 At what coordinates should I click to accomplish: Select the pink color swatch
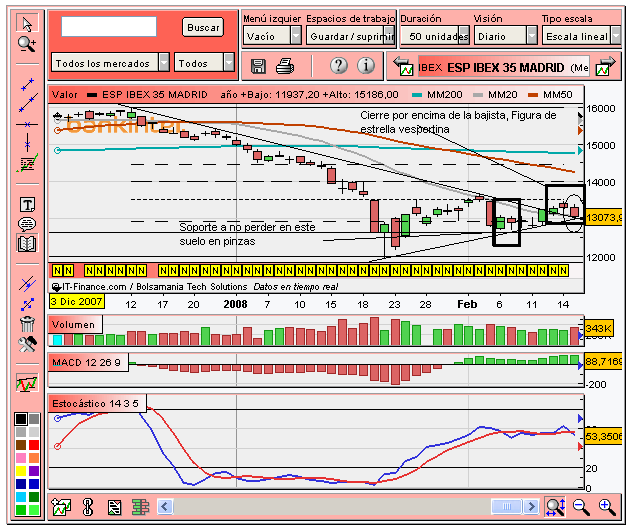21,458
